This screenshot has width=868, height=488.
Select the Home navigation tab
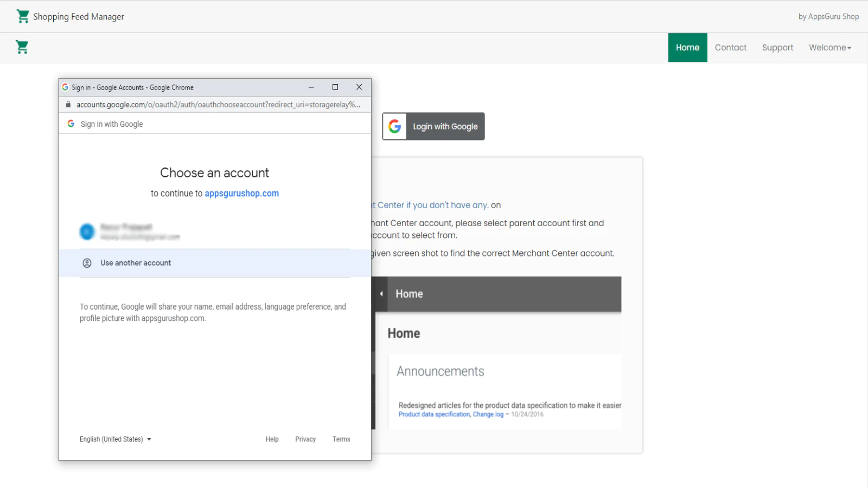[687, 48]
